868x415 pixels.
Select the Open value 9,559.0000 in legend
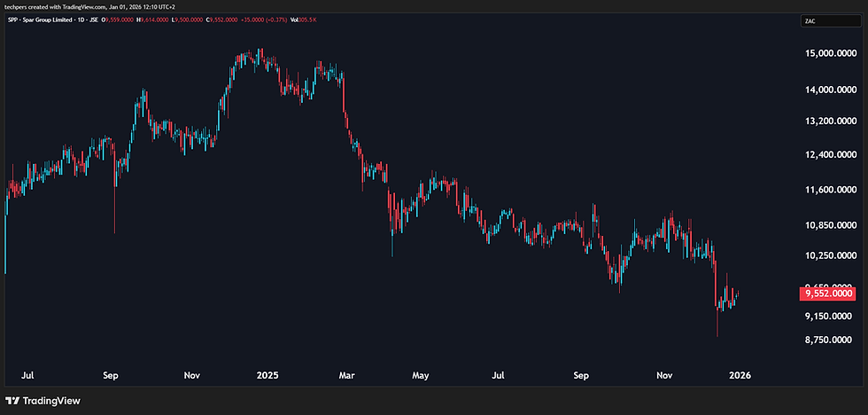tap(118, 19)
